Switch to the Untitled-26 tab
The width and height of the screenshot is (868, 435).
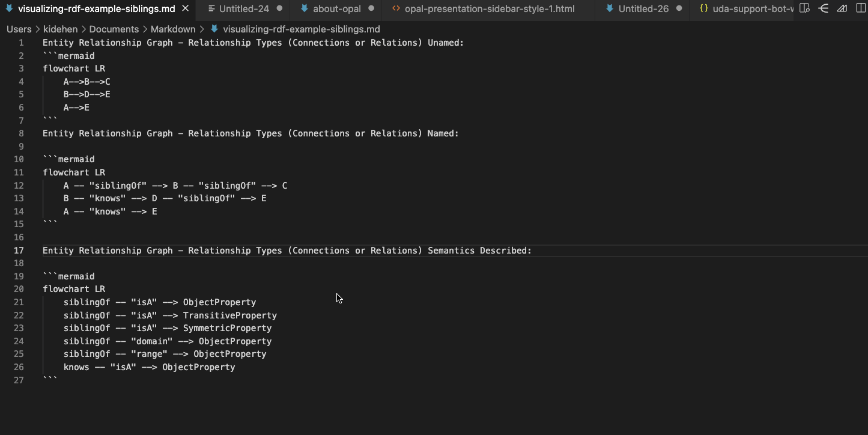[x=643, y=8]
